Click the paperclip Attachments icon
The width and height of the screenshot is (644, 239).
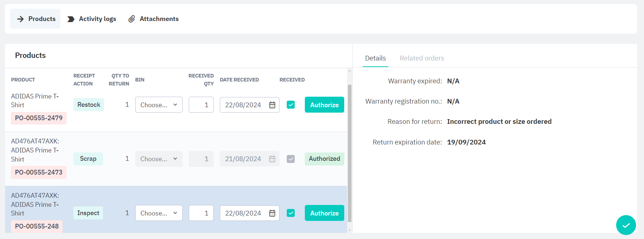click(132, 19)
